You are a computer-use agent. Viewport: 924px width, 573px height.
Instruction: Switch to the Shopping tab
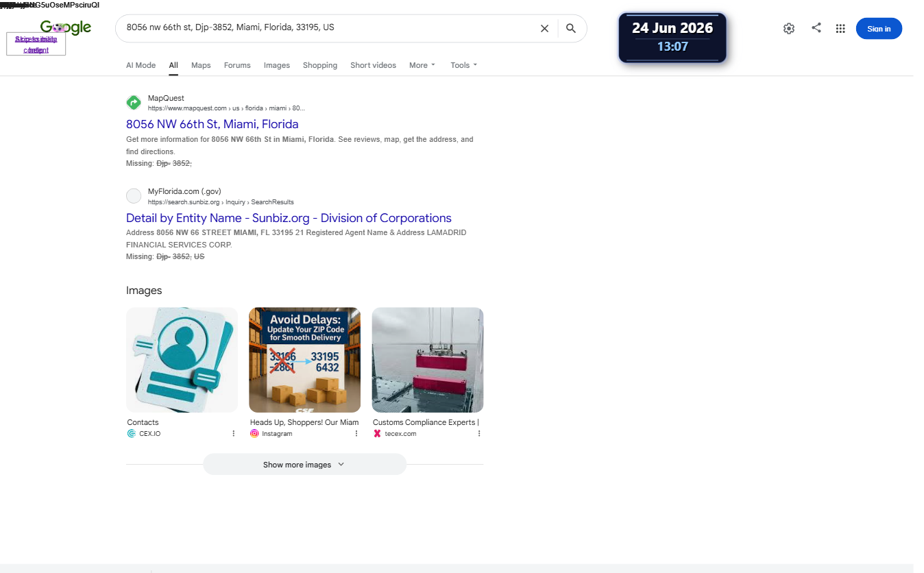pos(320,65)
